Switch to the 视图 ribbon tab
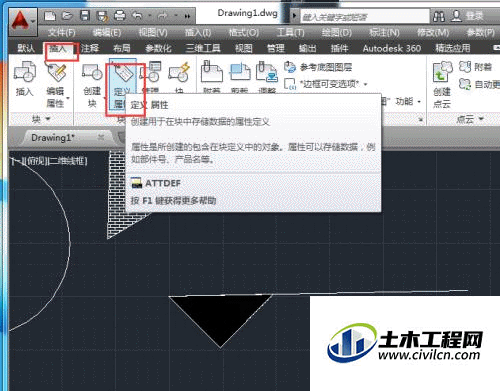The width and height of the screenshot is (500, 391). 244,48
